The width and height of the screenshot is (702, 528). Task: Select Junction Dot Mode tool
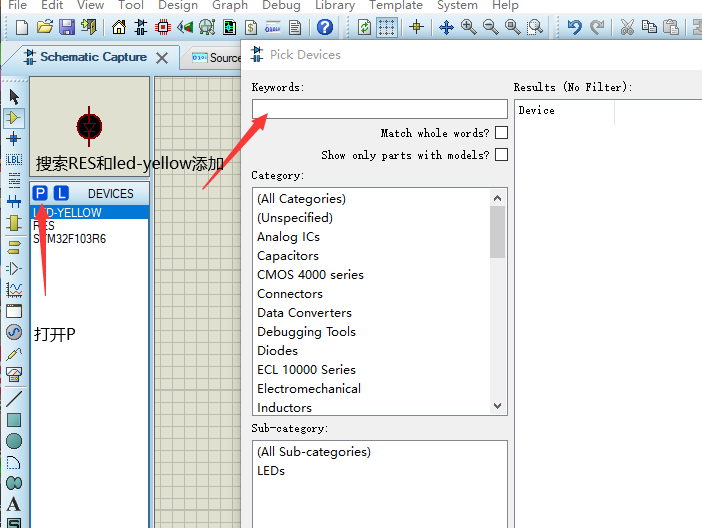[14, 138]
